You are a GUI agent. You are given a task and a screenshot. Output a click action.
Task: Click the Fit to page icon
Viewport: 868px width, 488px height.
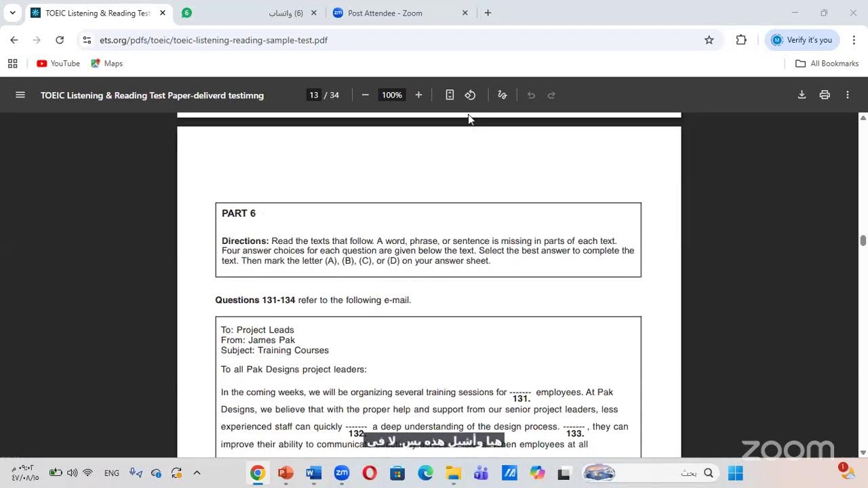[450, 95]
